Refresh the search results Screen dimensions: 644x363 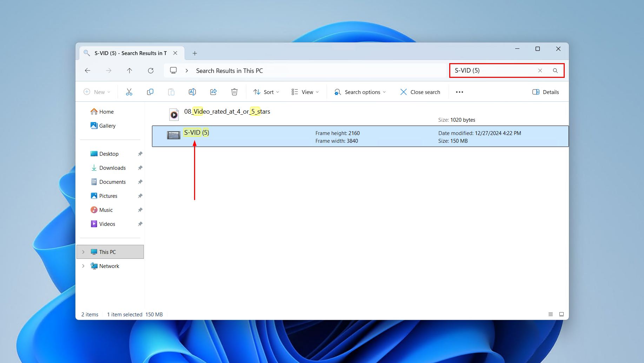[151, 70]
